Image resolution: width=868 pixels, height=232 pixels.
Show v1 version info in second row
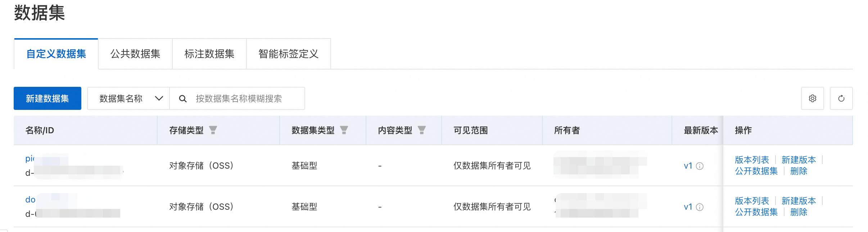pos(700,207)
